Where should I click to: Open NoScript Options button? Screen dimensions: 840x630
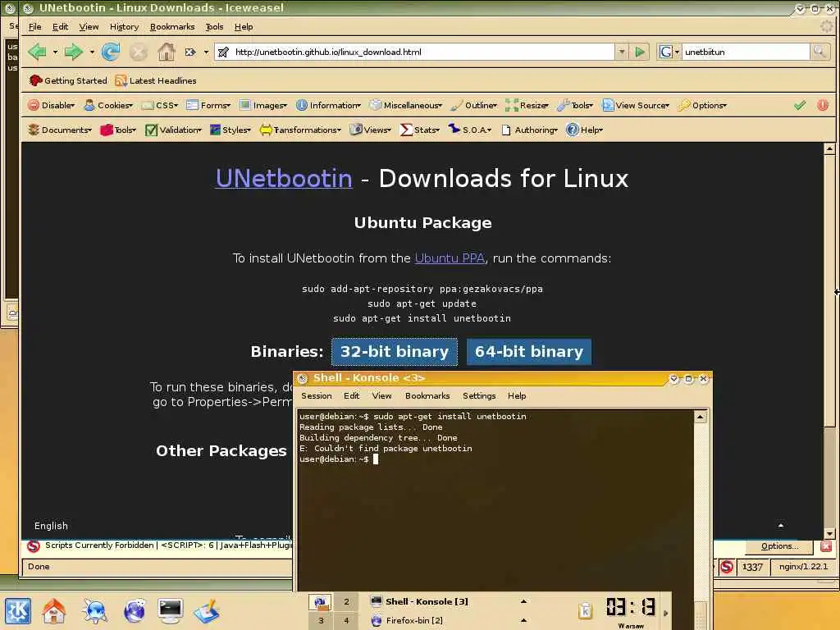[779, 546]
